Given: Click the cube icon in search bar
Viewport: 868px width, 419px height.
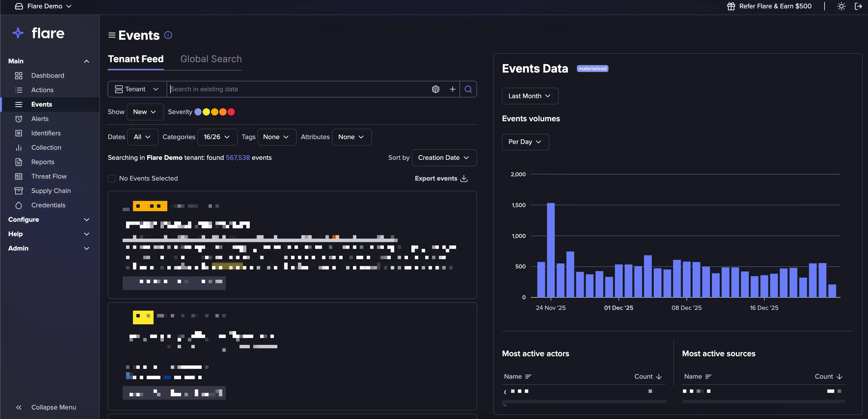Looking at the screenshot, I should click(435, 89).
